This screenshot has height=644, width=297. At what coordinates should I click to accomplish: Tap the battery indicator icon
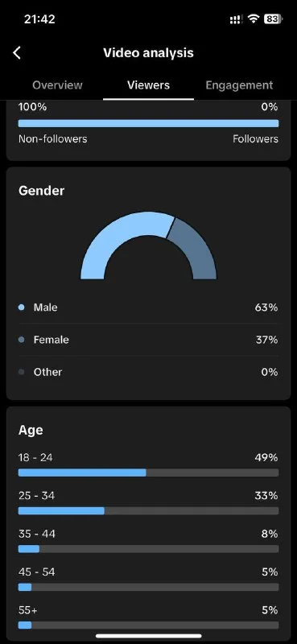coord(273,19)
